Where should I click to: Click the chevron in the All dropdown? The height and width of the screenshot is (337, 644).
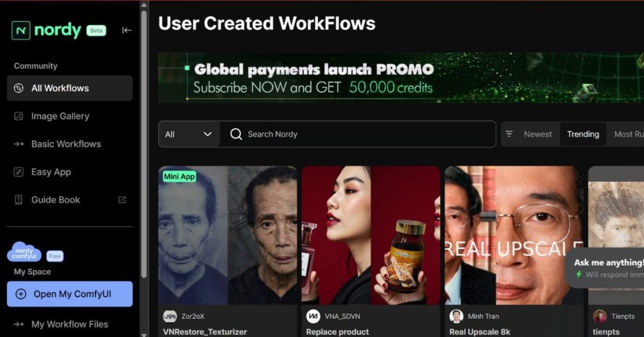208,134
